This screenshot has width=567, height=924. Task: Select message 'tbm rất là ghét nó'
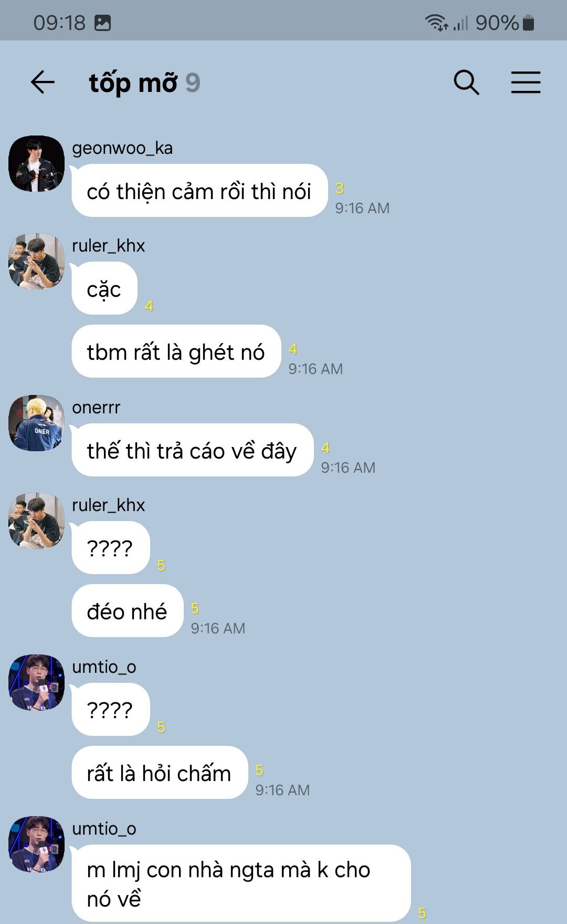pos(176,351)
